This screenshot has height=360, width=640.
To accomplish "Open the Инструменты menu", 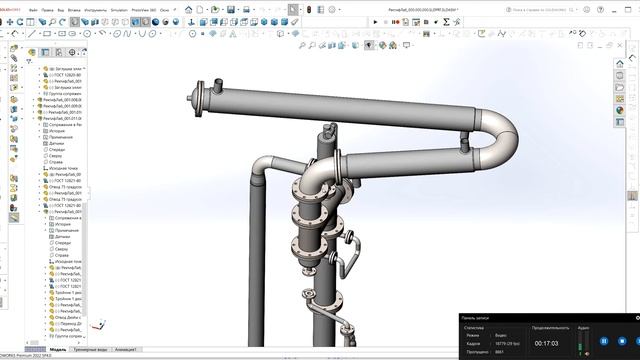I will [96, 10].
